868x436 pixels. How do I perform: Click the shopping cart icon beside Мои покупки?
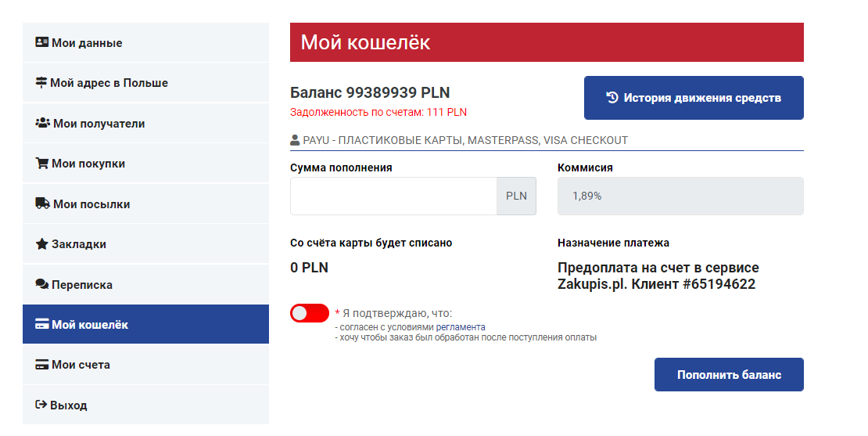42,164
